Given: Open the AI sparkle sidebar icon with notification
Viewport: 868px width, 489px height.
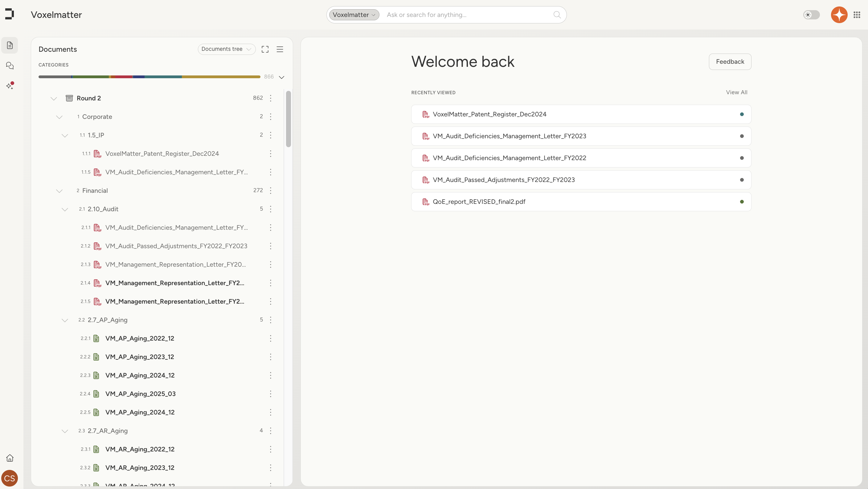Looking at the screenshot, I should (x=10, y=86).
